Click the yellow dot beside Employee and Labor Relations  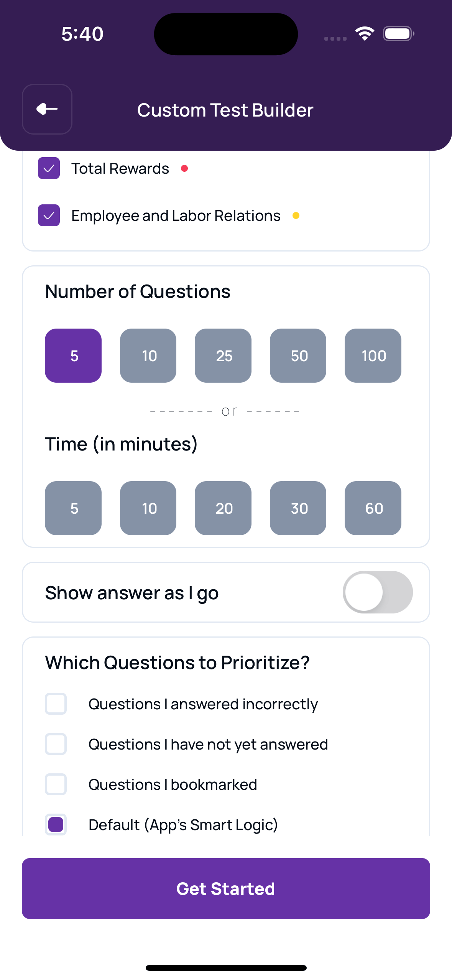pyautogui.click(x=296, y=215)
